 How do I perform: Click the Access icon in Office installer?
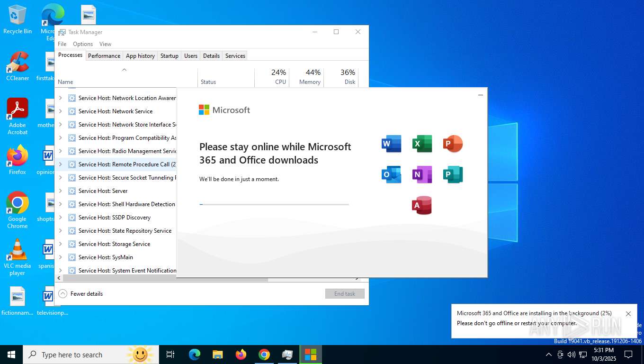click(422, 205)
